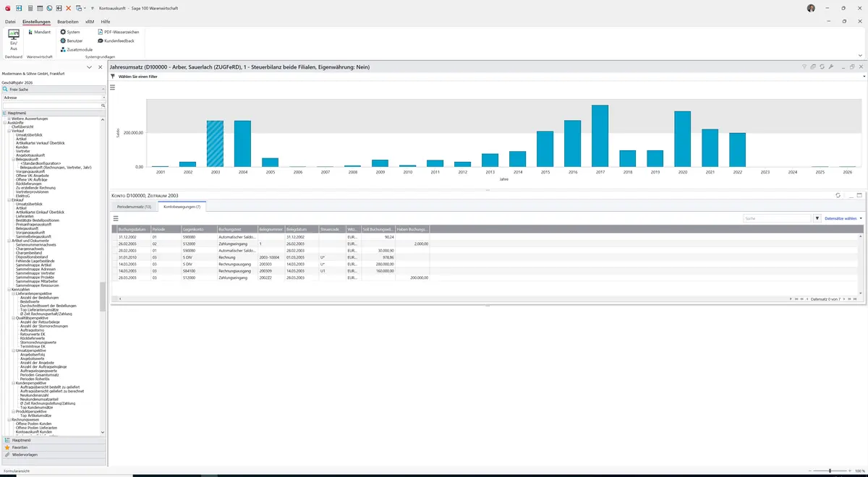Click the red X icon in quick access toolbar
This screenshot has width=868, height=477.
68,8
